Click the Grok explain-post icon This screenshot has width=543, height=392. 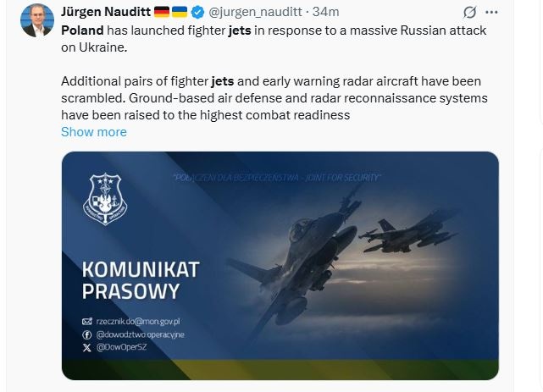click(470, 13)
